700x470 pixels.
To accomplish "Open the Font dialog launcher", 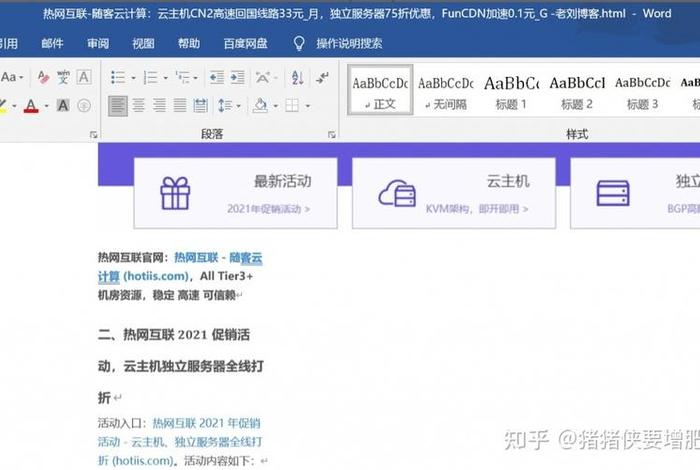I will pos(93,134).
